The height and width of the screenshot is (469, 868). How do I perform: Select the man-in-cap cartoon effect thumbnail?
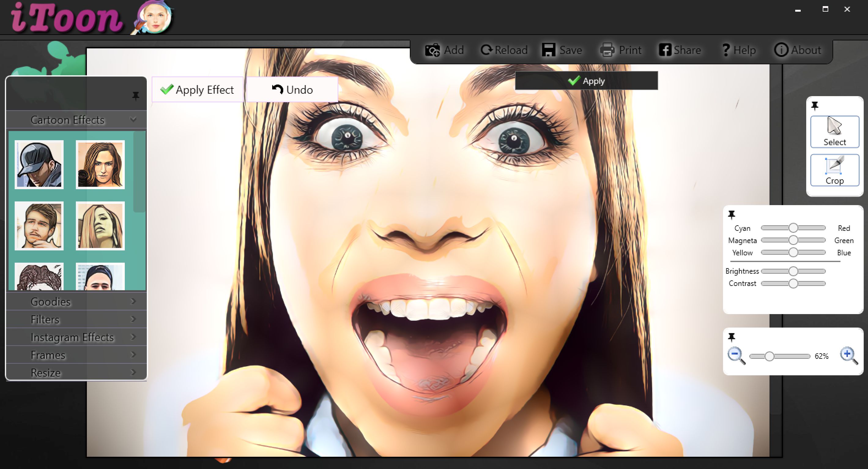[39, 164]
